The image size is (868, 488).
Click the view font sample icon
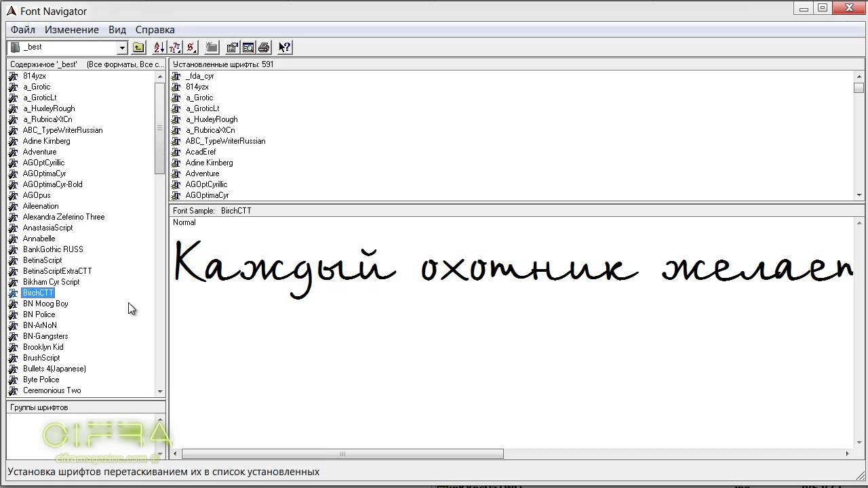(x=248, y=47)
